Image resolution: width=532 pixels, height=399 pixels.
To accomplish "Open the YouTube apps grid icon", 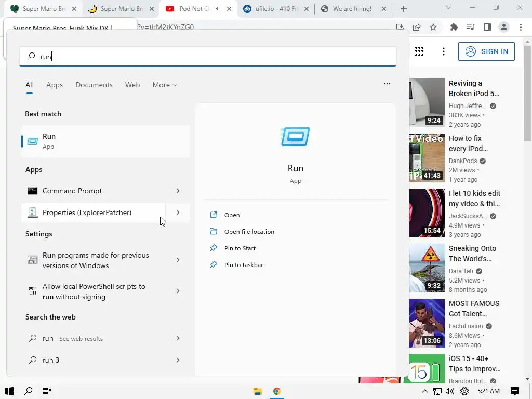I will [x=419, y=51].
